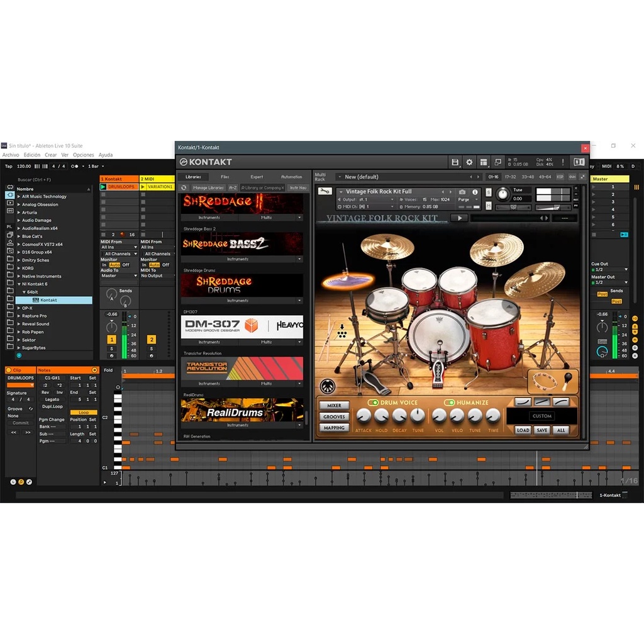Screen dimensions: 644x644
Task: Open Purge dropdown menu
Action: [x=468, y=199]
